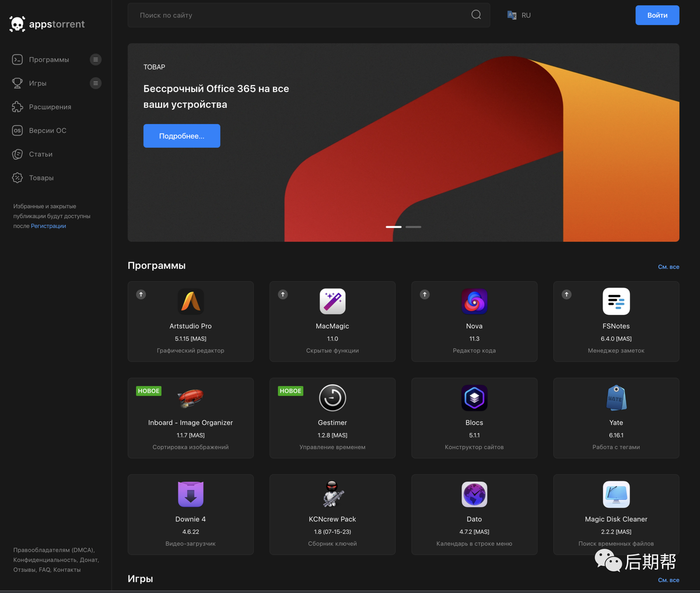Open the Dato calendar icon
The height and width of the screenshot is (593, 700).
[x=474, y=494]
